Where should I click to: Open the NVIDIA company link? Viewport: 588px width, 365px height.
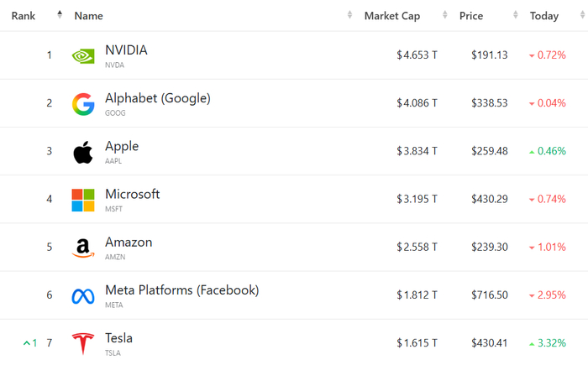126,50
